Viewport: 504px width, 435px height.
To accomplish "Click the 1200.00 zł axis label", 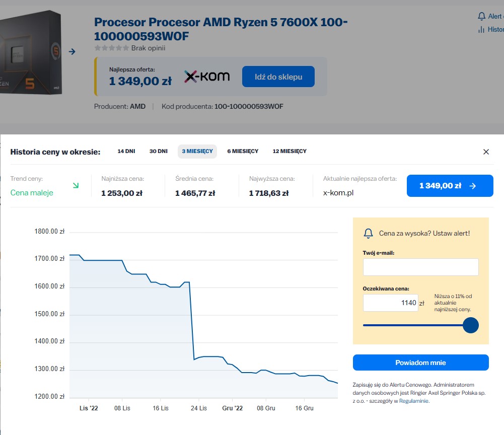I will coord(49,396).
